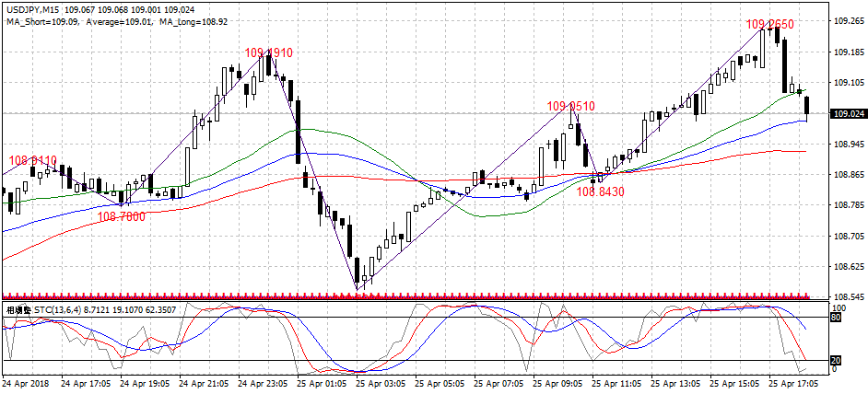The height and width of the screenshot is (394, 868).
Task: Select the 108.7800 swing low label
Action: click(121, 216)
